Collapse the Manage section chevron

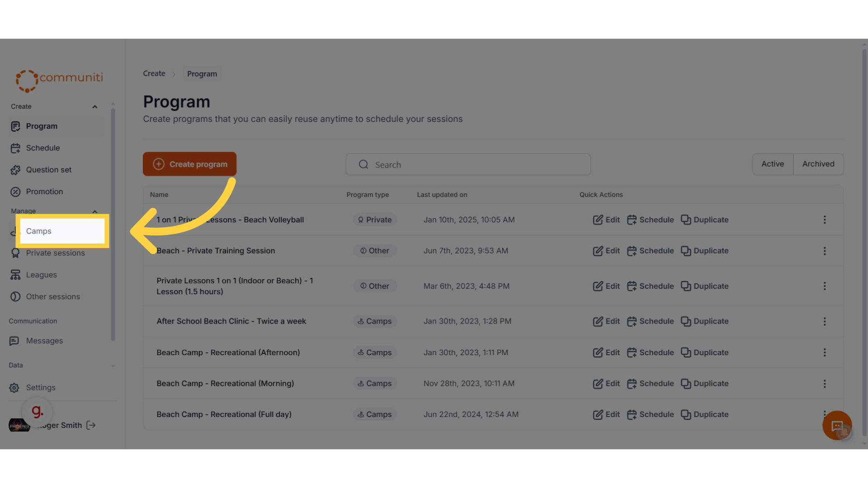tap(95, 211)
